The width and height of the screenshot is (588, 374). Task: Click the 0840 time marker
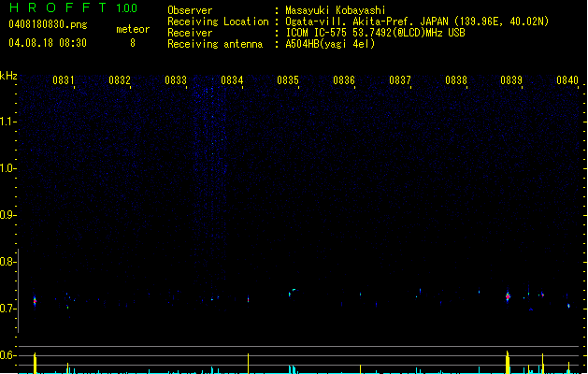pyautogui.click(x=567, y=80)
